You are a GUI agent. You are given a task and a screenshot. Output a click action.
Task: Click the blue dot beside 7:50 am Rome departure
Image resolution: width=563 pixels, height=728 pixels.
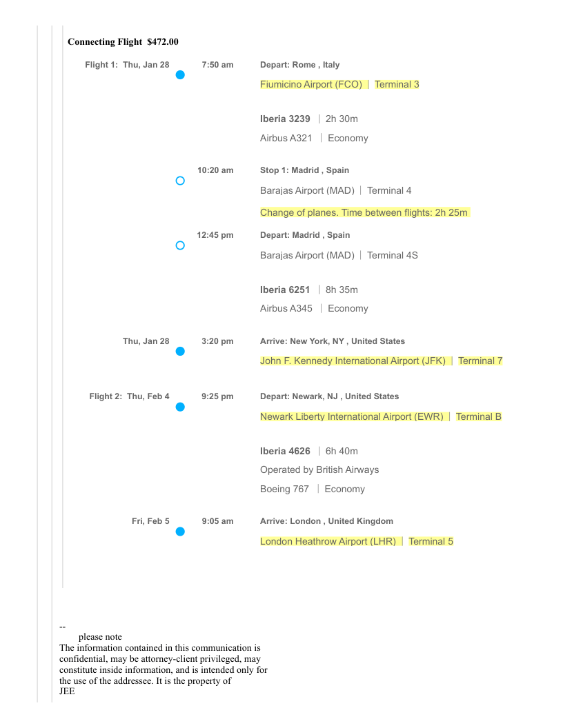point(180,75)
